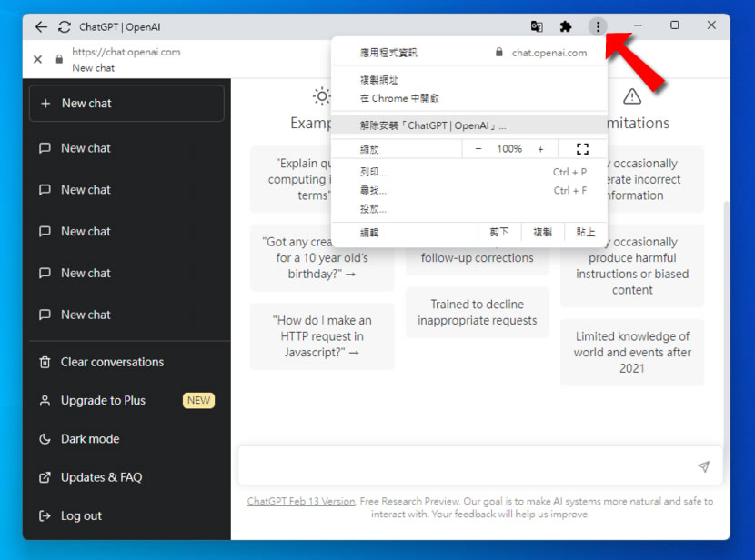Viewport: 755px width, 560px height.
Task: Click the trash icon beside Clear conversations
Action: [45, 362]
